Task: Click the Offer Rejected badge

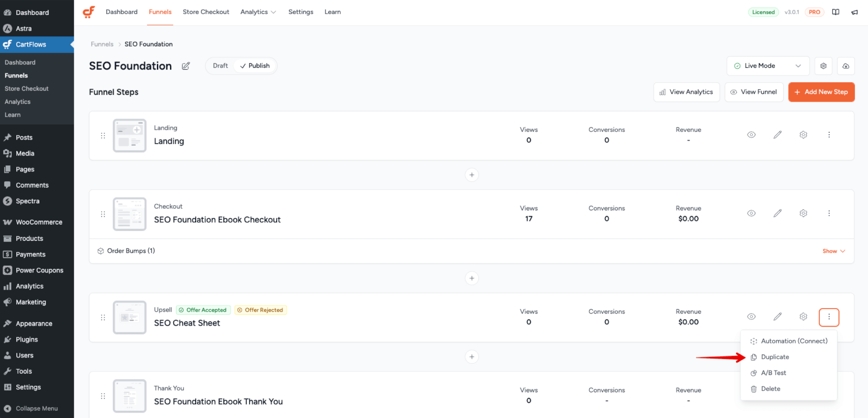Action: click(260, 310)
